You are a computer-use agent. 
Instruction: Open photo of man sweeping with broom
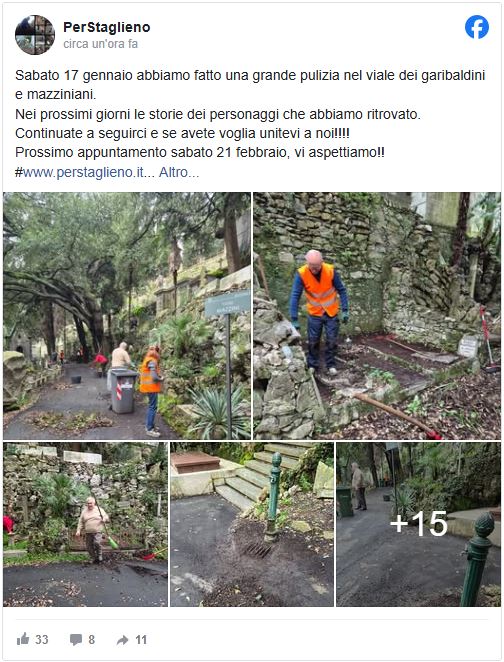tap(86, 524)
